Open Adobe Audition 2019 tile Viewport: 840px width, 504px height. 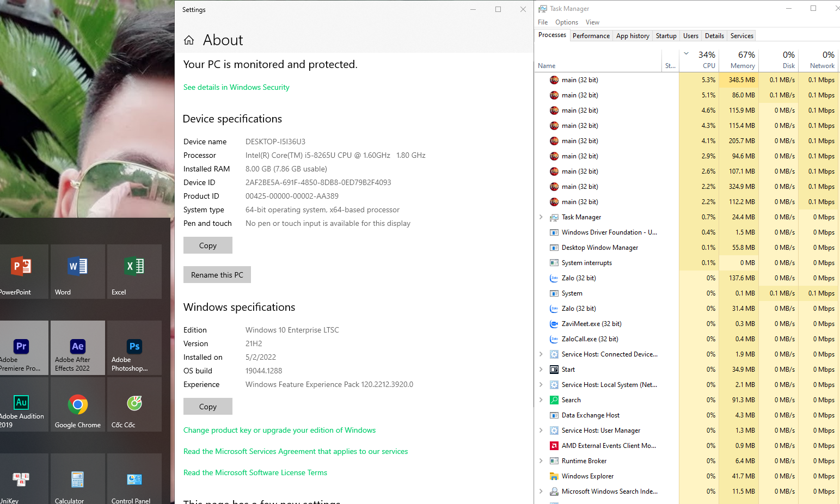click(x=22, y=405)
